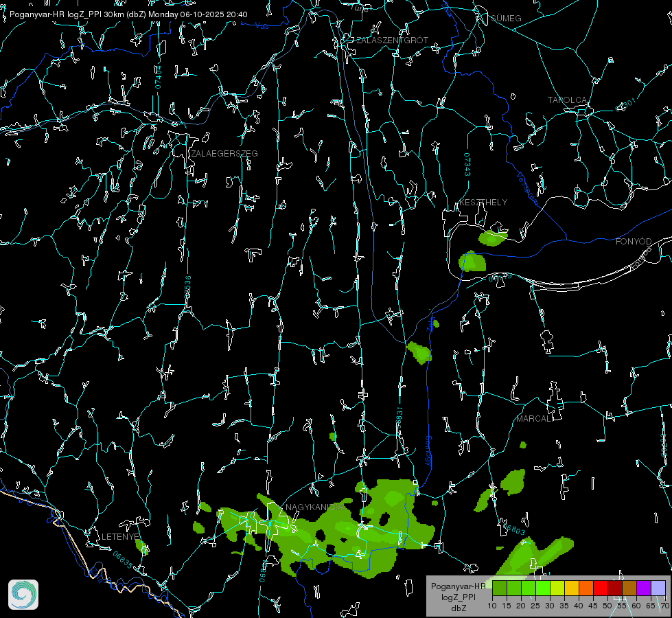Choose the dark red 50-55 dBZ swatch
Image resolution: width=672 pixels, height=618 pixels.
(x=615, y=588)
